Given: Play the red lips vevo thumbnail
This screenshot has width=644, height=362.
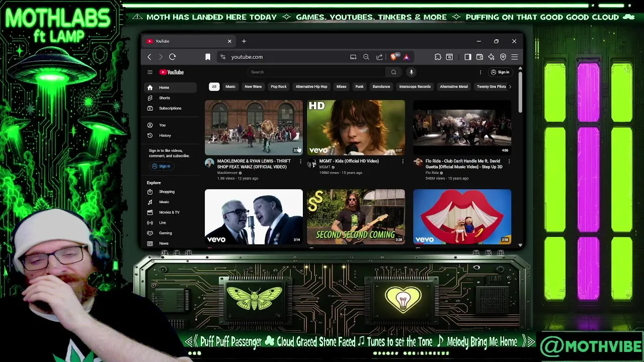Looking at the screenshot, I should [x=462, y=217].
